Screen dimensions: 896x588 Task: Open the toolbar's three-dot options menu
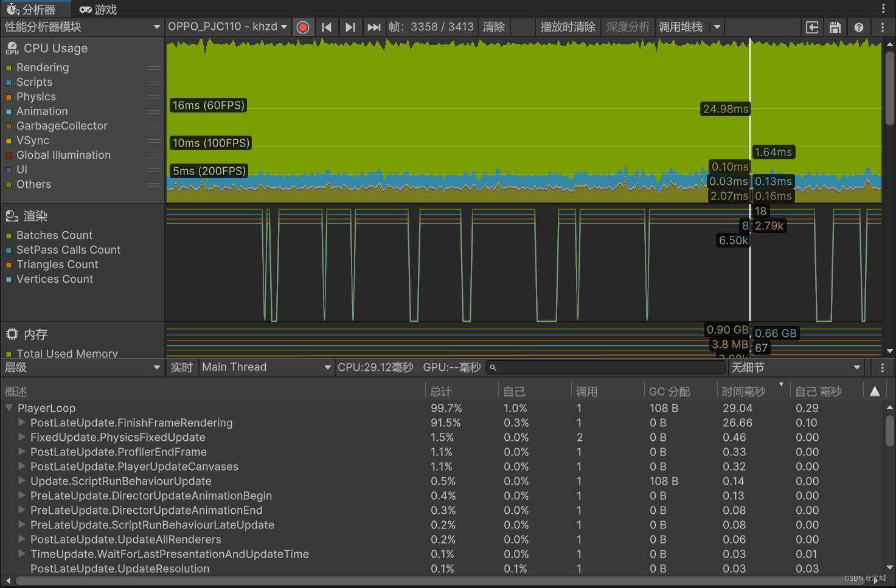click(x=883, y=27)
